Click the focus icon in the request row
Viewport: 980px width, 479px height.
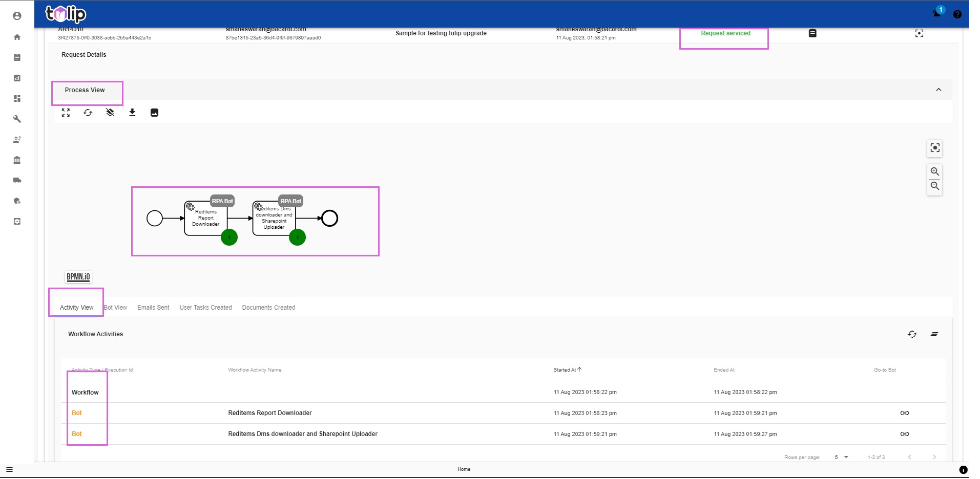919,33
